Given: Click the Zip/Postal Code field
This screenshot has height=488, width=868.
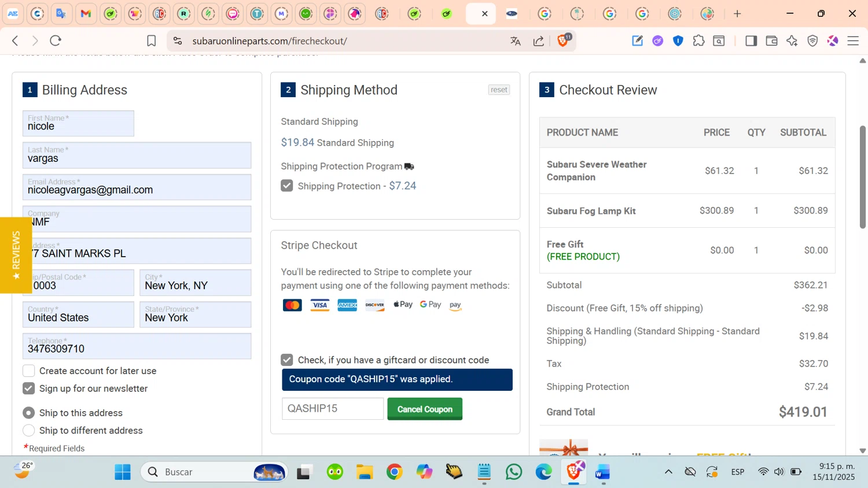Looking at the screenshot, I should click(78, 282).
